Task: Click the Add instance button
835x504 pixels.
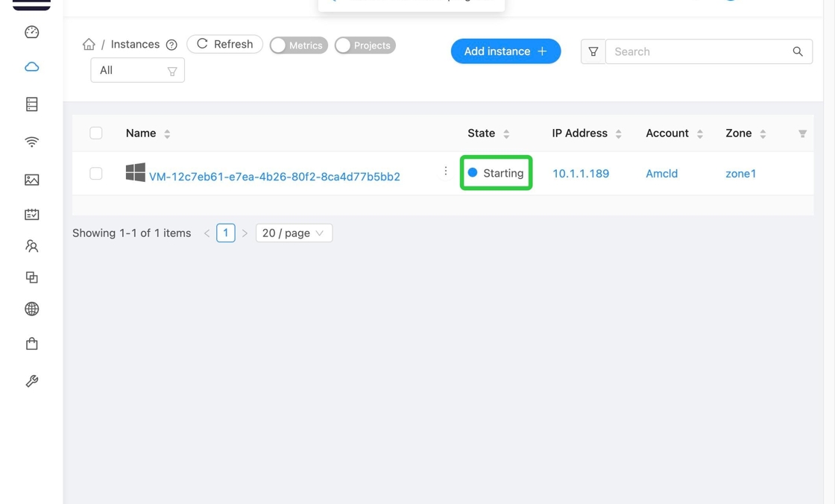Action: click(x=505, y=51)
